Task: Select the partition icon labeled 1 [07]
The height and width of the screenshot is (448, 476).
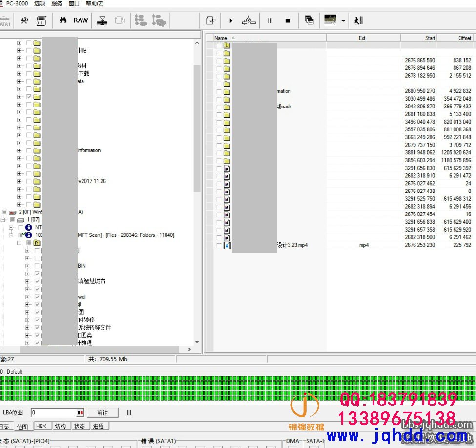Action: pos(21,220)
